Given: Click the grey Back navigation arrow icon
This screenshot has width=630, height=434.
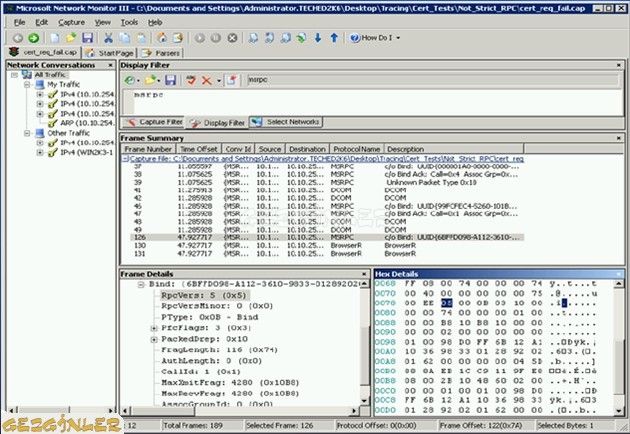Looking at the screenshot, I should [18, 38].
